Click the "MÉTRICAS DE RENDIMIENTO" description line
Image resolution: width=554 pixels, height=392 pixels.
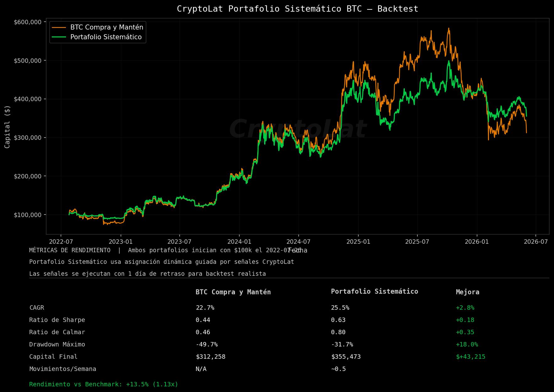[x=165, y=250]
